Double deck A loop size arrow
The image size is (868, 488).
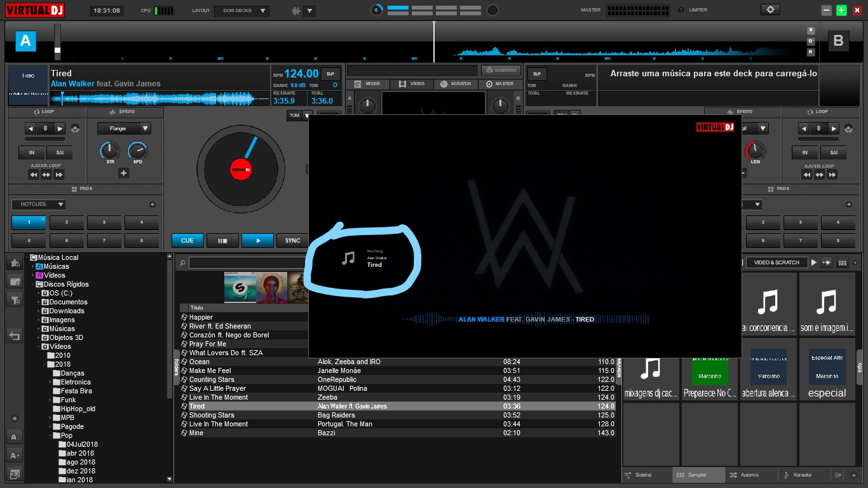[x=60, y=128]
